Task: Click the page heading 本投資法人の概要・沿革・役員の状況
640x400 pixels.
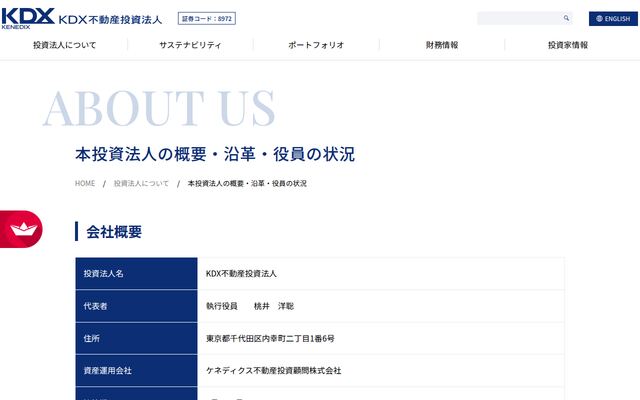Action: tap(215, 154)
